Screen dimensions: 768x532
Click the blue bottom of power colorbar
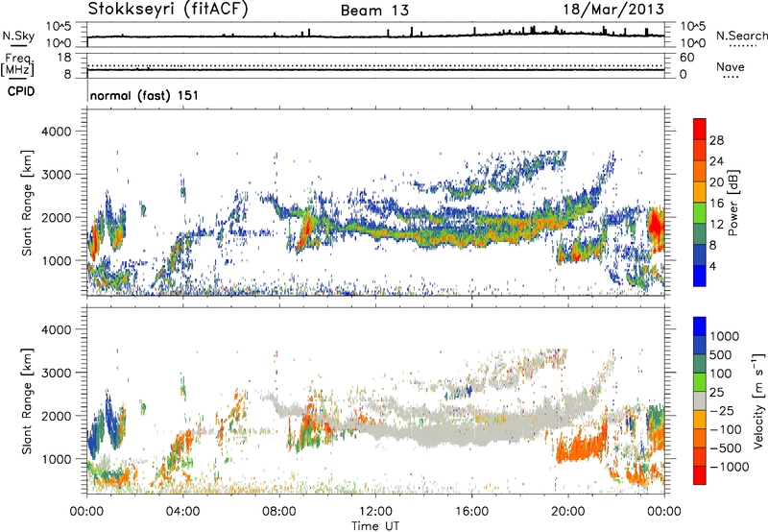700,276
